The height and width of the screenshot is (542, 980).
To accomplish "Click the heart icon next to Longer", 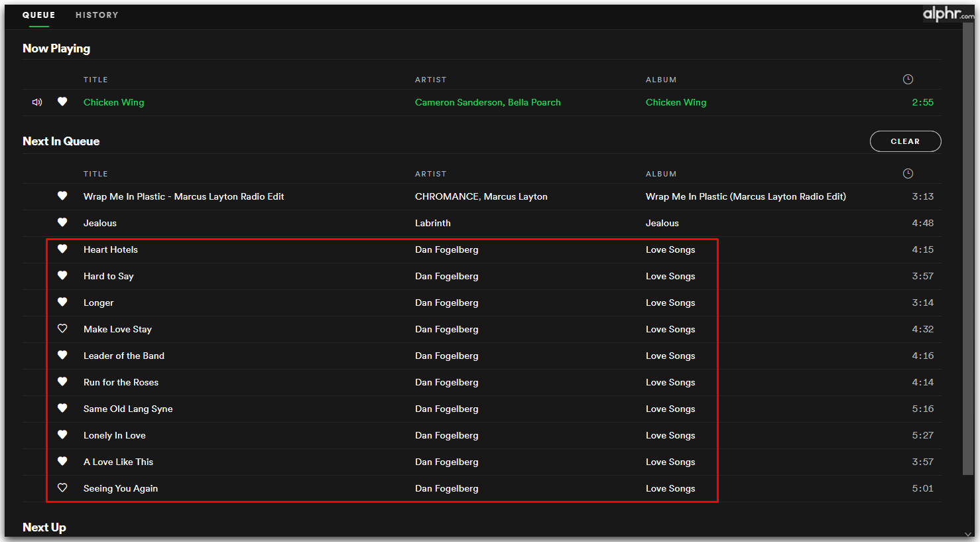I will coord(62,302).
